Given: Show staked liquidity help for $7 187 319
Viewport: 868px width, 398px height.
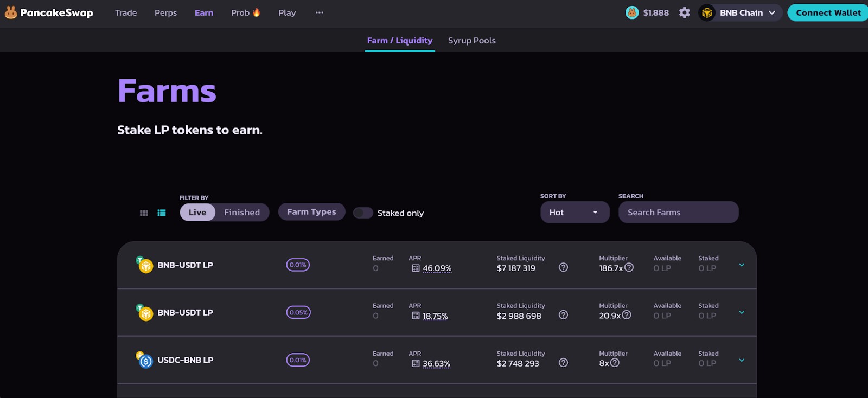Looking at the screenshot, I should [x=563, y=267].
